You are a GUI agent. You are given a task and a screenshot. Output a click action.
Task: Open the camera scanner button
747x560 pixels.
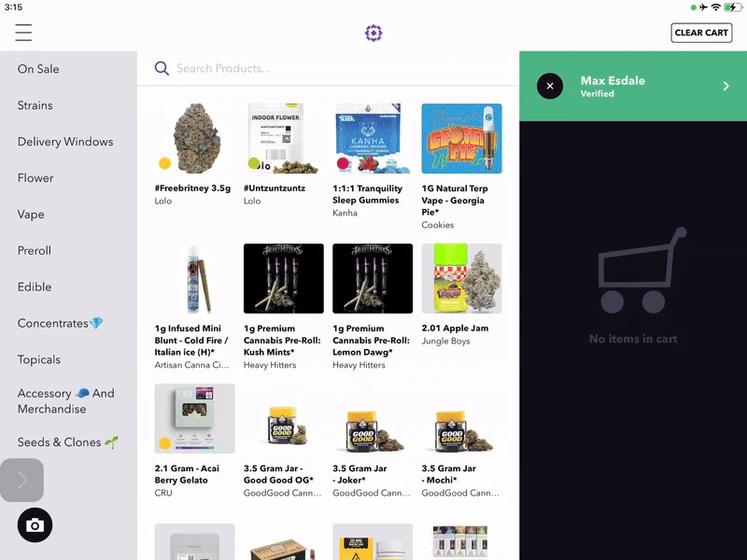35,525
